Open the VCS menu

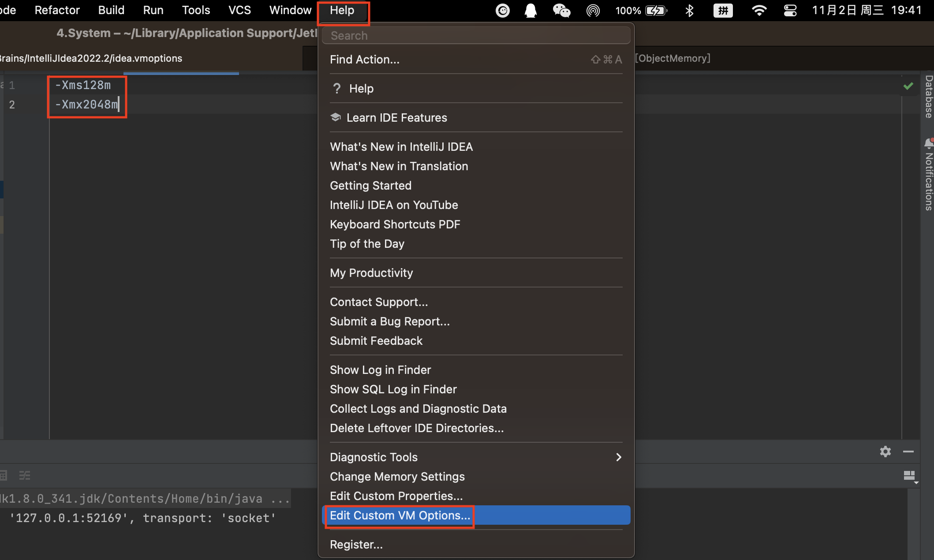[239, 10]
